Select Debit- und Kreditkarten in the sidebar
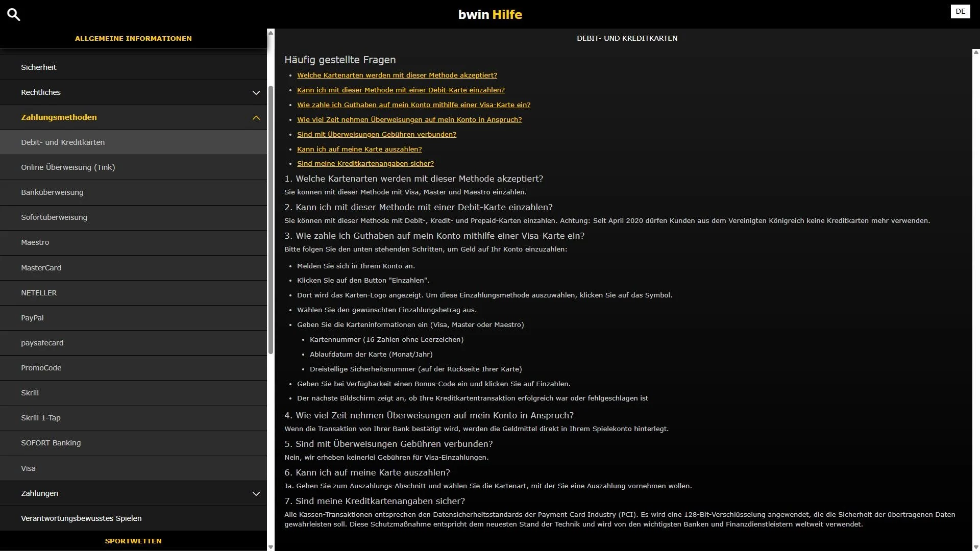The image size is (980, 551). tap(134, 142)
